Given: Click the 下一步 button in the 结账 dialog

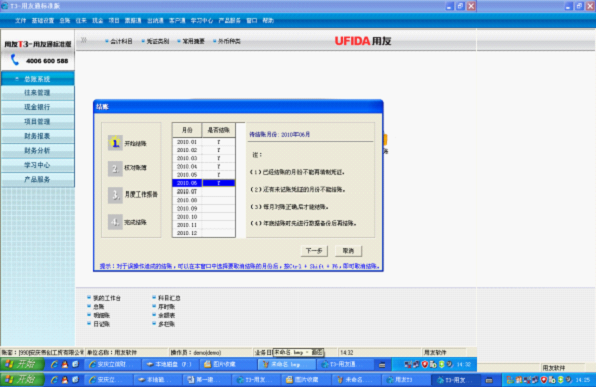Looking at the screenshot, I should 314,251.
